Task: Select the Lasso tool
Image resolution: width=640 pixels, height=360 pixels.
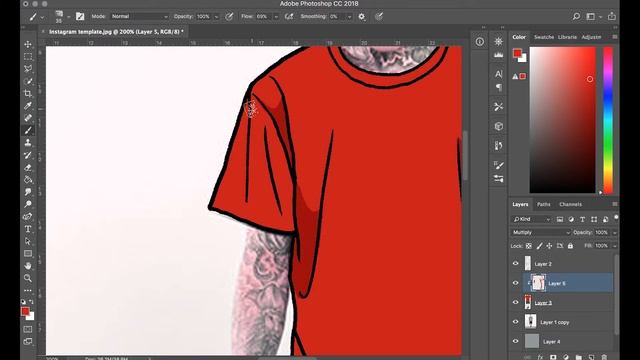Action: (28, 69)
